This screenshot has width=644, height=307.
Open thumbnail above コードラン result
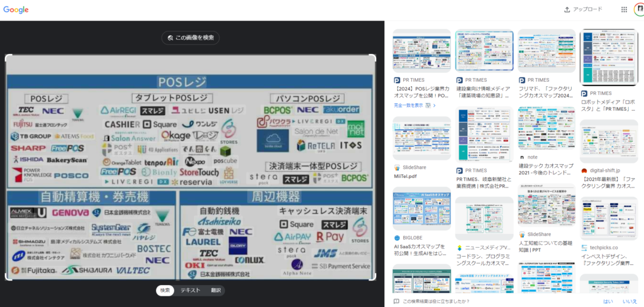point(484,219)
